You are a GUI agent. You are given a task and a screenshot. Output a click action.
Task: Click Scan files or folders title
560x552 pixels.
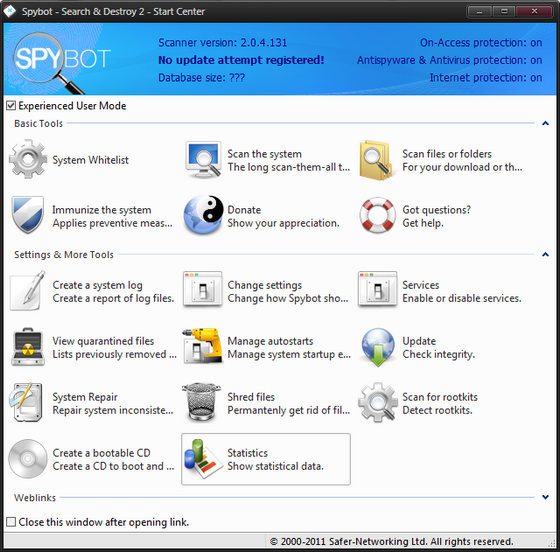click(447, 154)
